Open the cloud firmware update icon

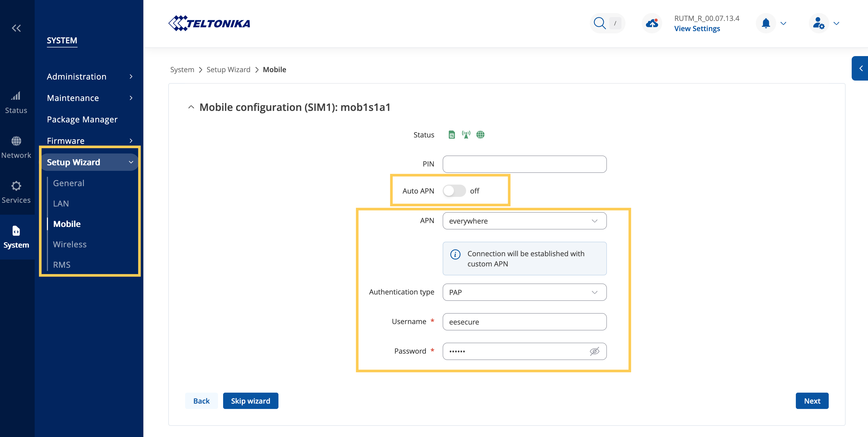tap(652, 23)
